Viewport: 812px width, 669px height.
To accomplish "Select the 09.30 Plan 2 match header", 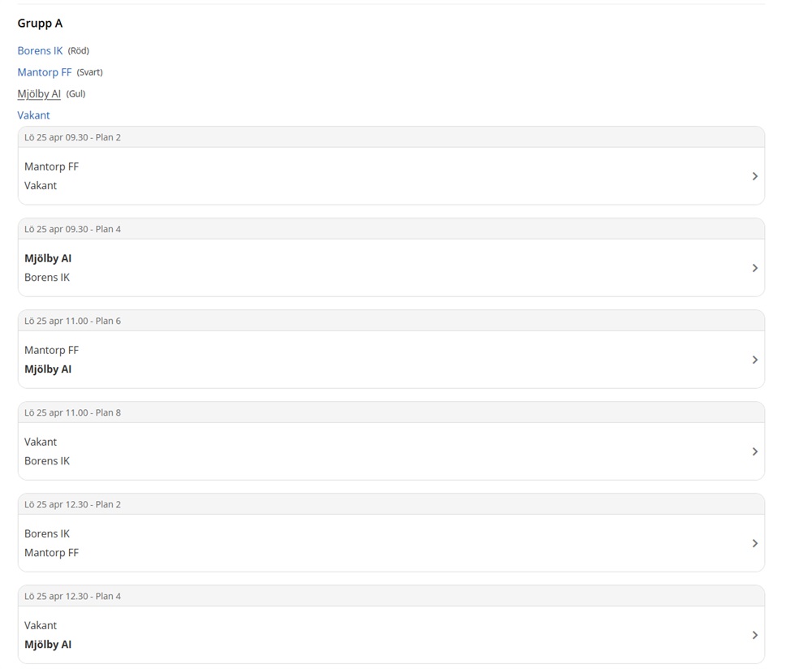I will pos(72,137).
